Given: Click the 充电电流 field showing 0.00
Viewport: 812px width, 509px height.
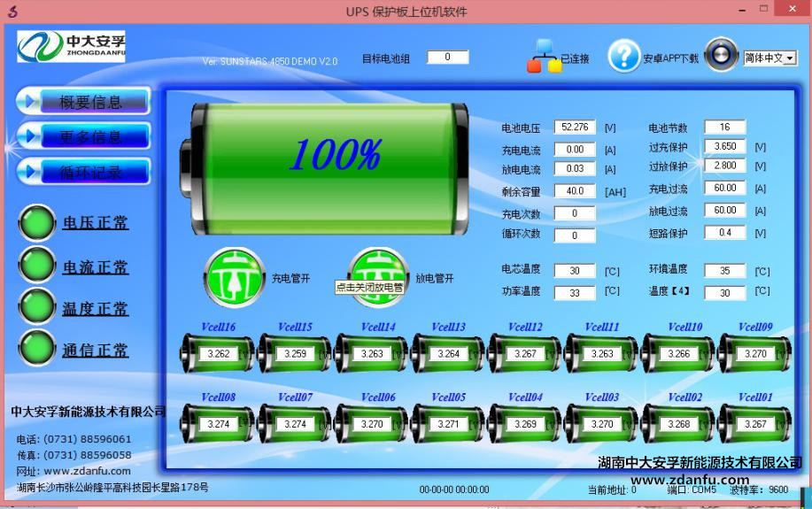Looking at the screenshot, I should click(x=575, y=149).
